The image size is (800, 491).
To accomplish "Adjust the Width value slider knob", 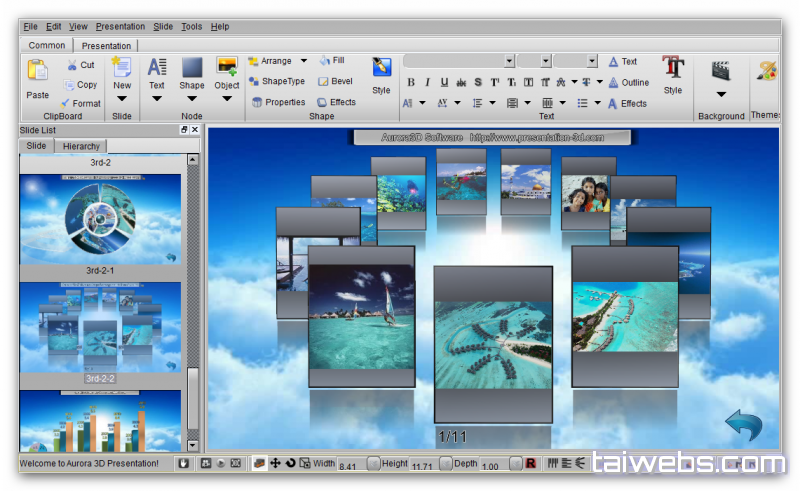I will tap(373, 463).
